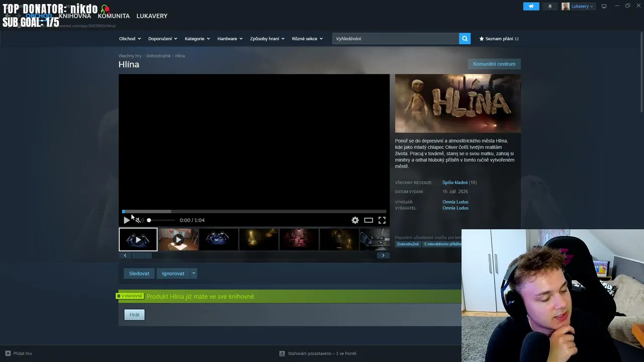Click the magnifier search button
This screenshot has height=362, width=644.
click(465, 39)
